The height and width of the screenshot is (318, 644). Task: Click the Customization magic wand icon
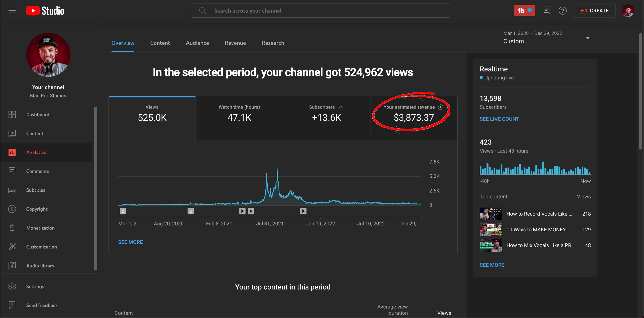(12, 247)
